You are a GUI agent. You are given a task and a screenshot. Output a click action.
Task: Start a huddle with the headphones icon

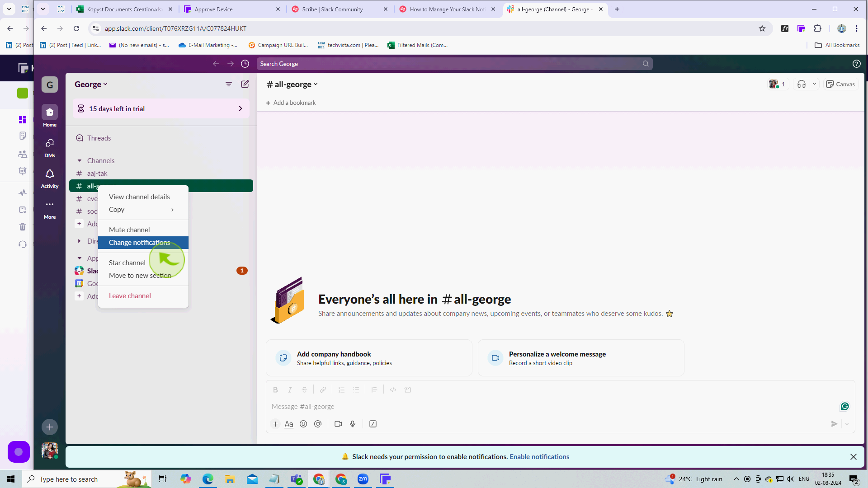coord(802,84)
